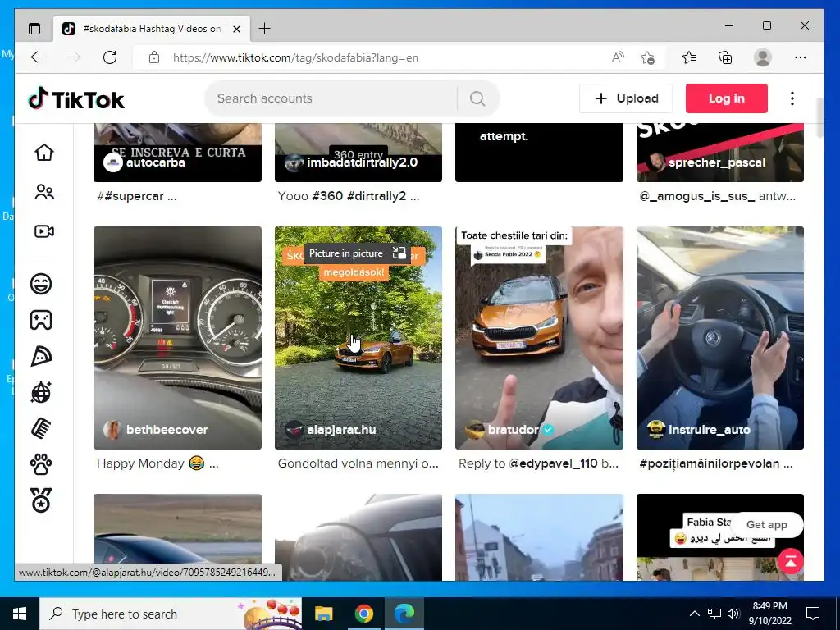Focus the Search accounts field
Image resolution: width=840 pixels, height=630 pixels.
pos(331,98)
